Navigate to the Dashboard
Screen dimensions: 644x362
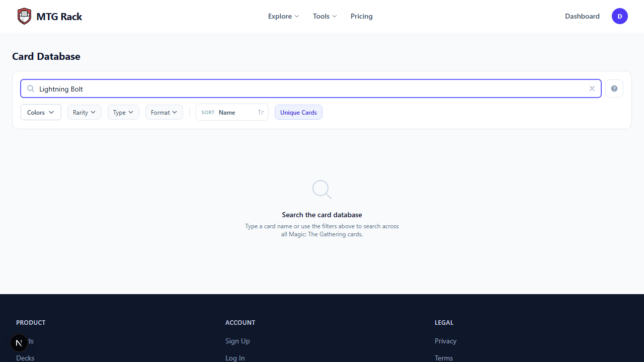pyautogui.click(x=582, y=16)
